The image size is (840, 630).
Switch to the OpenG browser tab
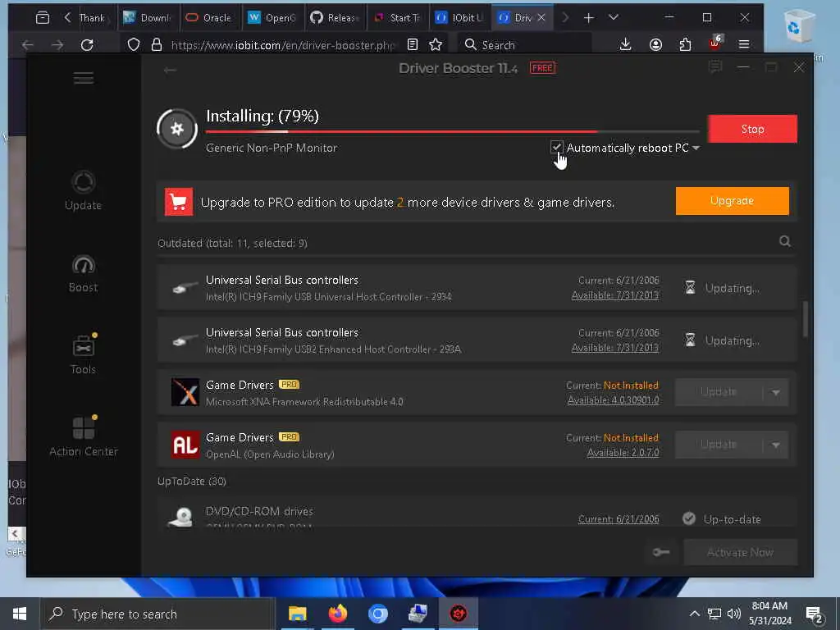[272, 18]
